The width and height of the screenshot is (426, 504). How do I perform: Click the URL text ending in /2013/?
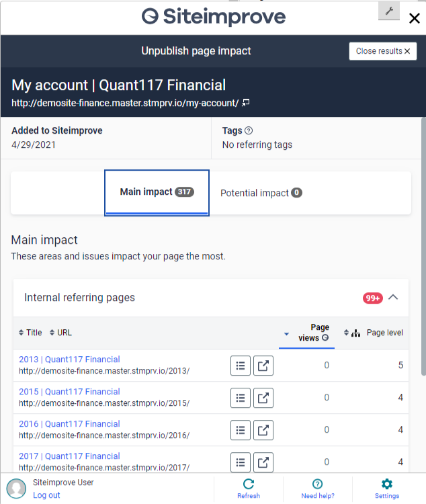104,371
